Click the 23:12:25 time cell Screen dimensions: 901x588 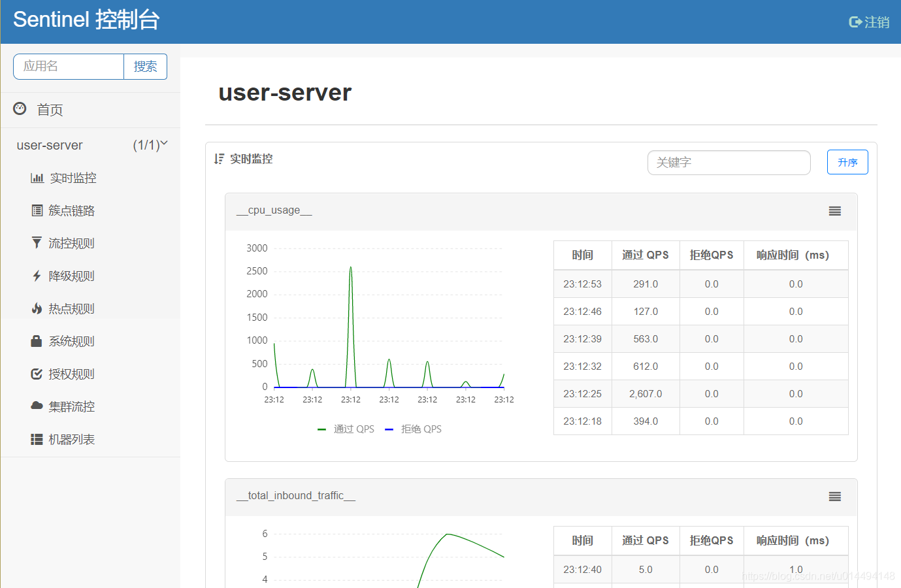(x=582, y=394)
